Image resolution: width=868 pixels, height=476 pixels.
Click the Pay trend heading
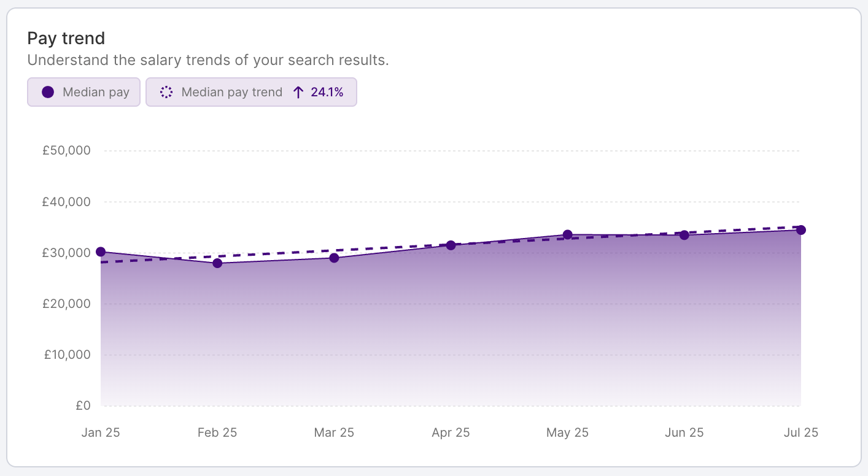(66, 38)
